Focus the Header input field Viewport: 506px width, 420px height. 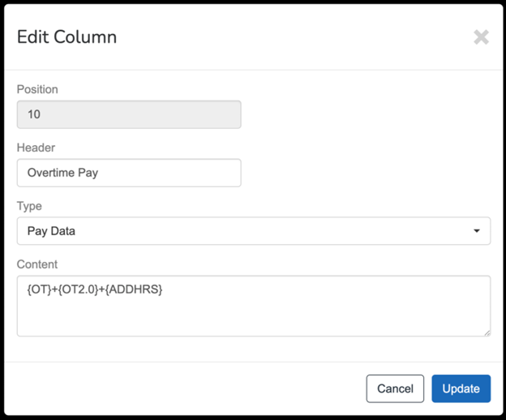pyautogui.click(x=129, y=173)
